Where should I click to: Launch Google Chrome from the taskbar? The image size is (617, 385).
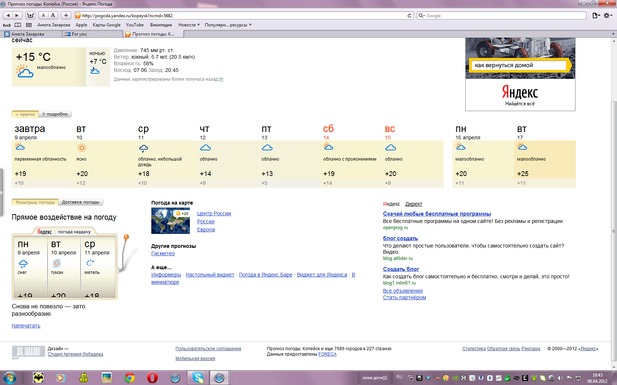129,378
